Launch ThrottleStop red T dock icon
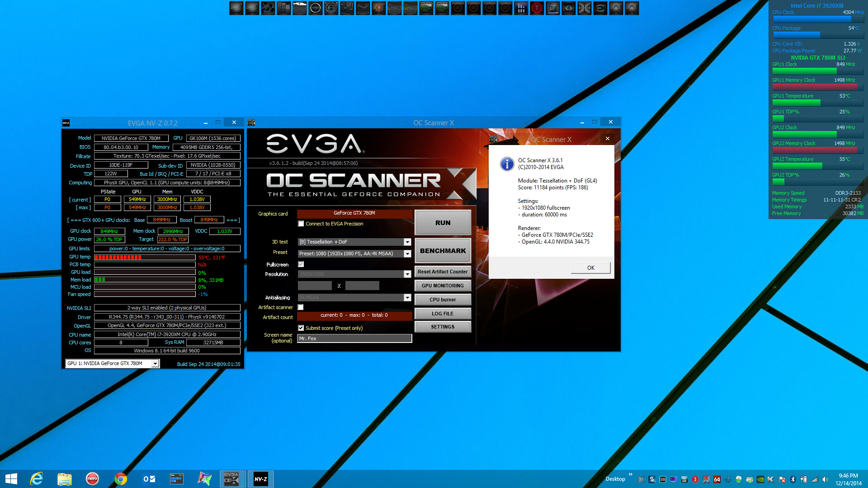This screenshot has height=488, width=868. [x=537, y=8]
